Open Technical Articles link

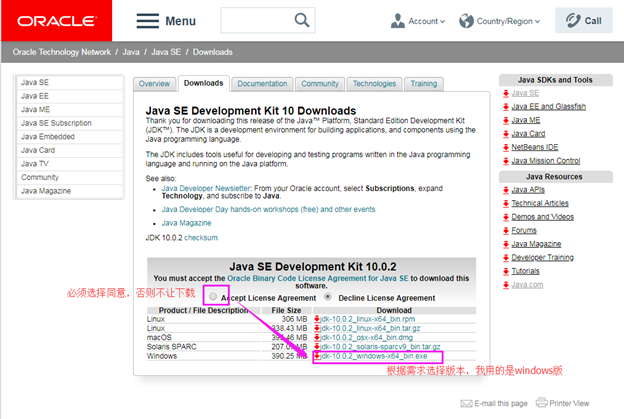[540, 203]
